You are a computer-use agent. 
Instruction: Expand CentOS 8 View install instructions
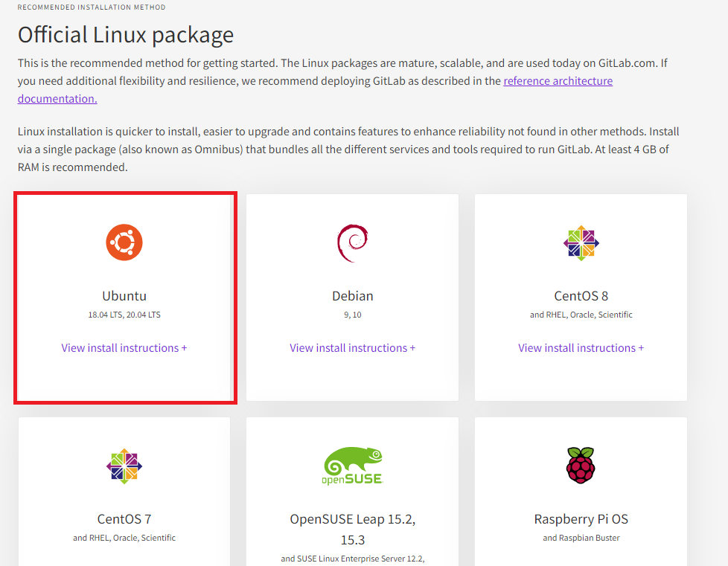[581, 348]
